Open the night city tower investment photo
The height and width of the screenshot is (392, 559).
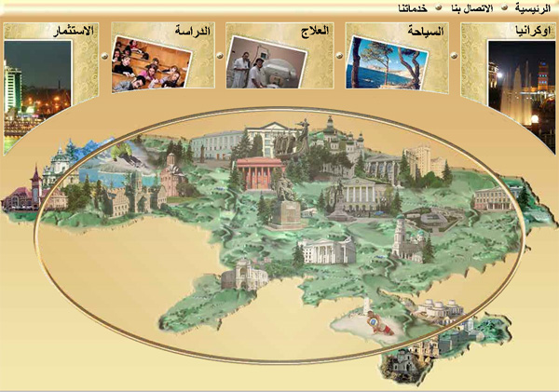click(x=37, y=91)
